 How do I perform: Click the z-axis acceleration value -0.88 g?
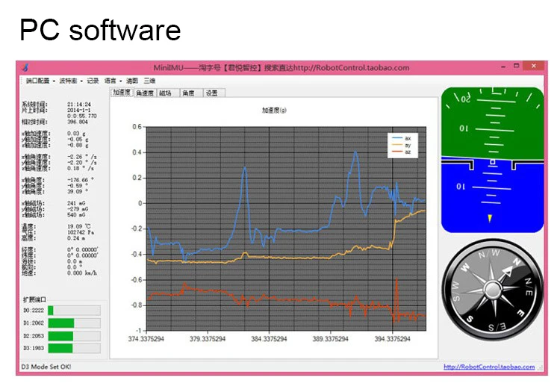point(78,145)
